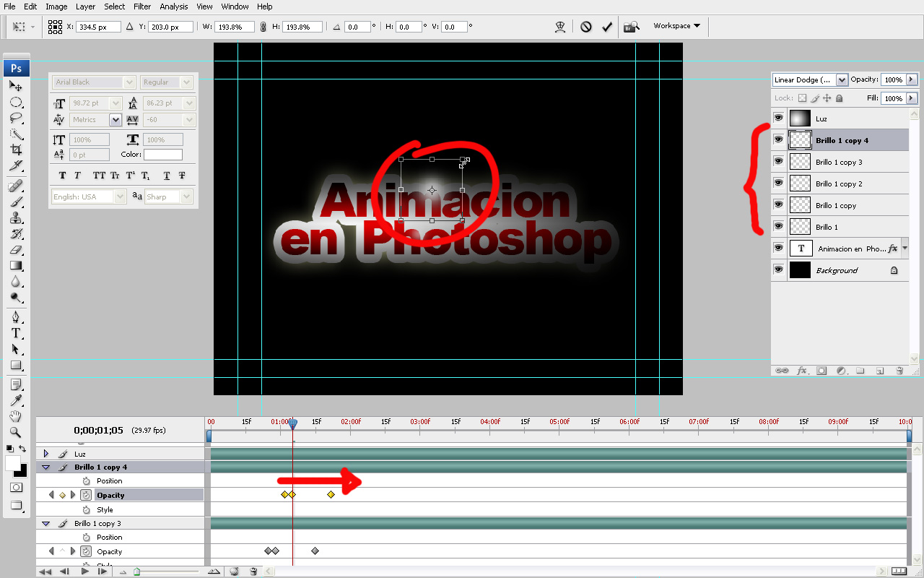Image resolution: width=924 pixels, height=578 pixels.
Task: Add a layer style with fx button
Action: 802,371
